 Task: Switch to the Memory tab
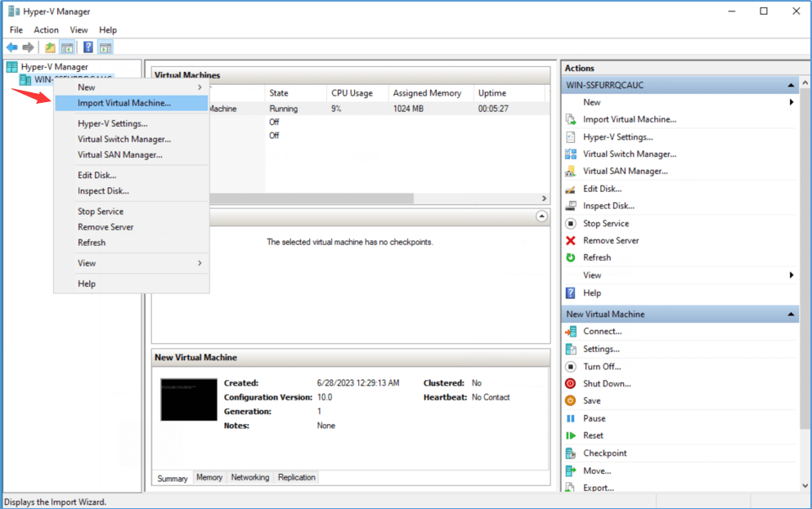209,478
